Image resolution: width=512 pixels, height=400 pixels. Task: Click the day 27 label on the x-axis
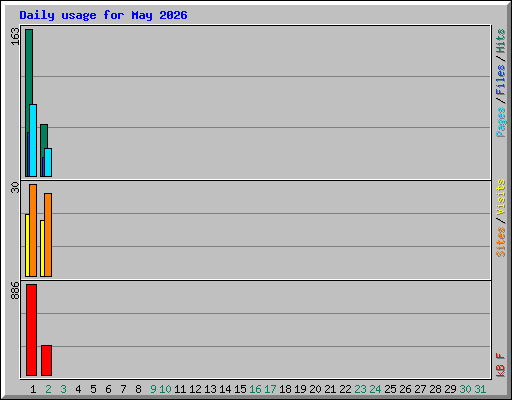(420, 389)
